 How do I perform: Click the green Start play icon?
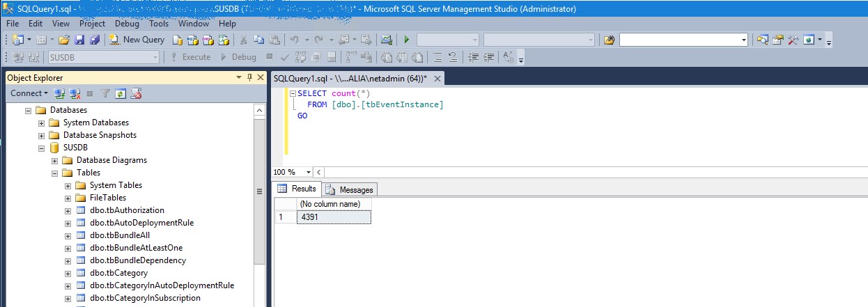point(406,40)
